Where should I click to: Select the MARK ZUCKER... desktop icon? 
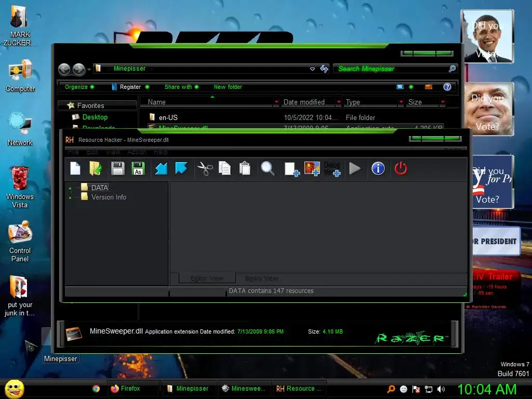(20, 26)
